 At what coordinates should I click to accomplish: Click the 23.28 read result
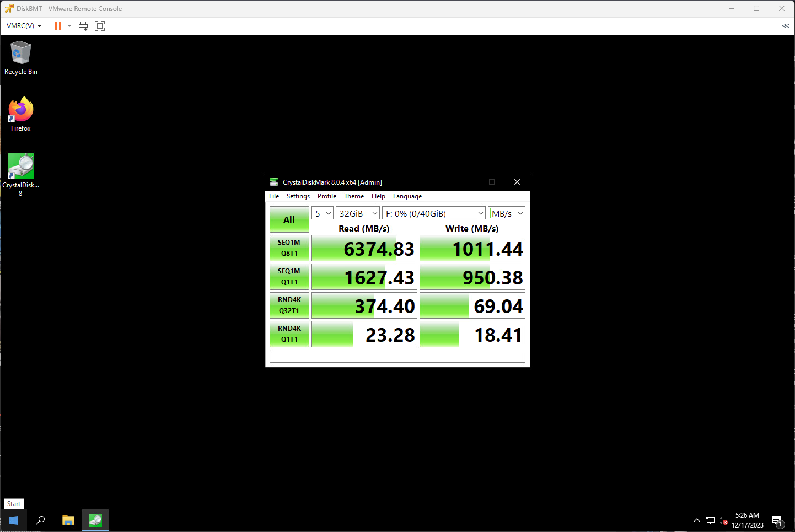pos(364,334)
